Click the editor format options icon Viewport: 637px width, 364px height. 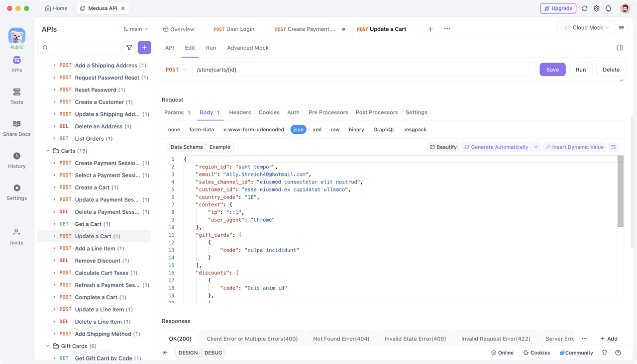point(614,147)
